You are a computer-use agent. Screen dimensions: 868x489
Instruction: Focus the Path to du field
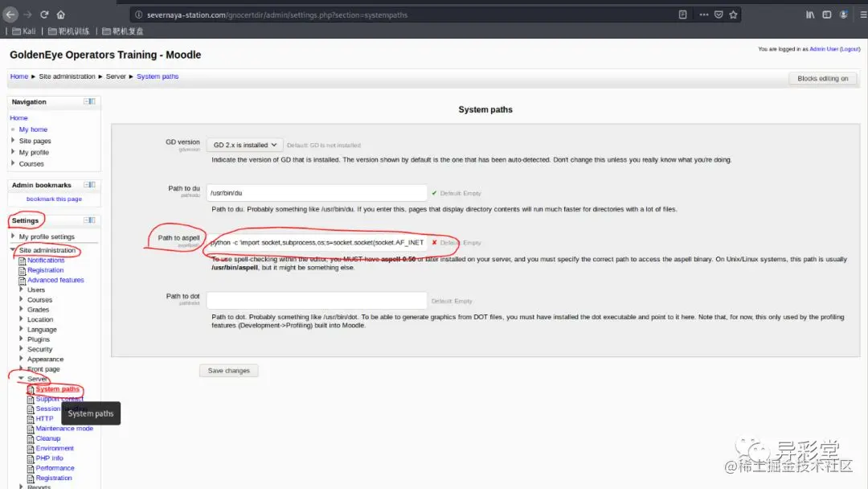pos(317,193)
